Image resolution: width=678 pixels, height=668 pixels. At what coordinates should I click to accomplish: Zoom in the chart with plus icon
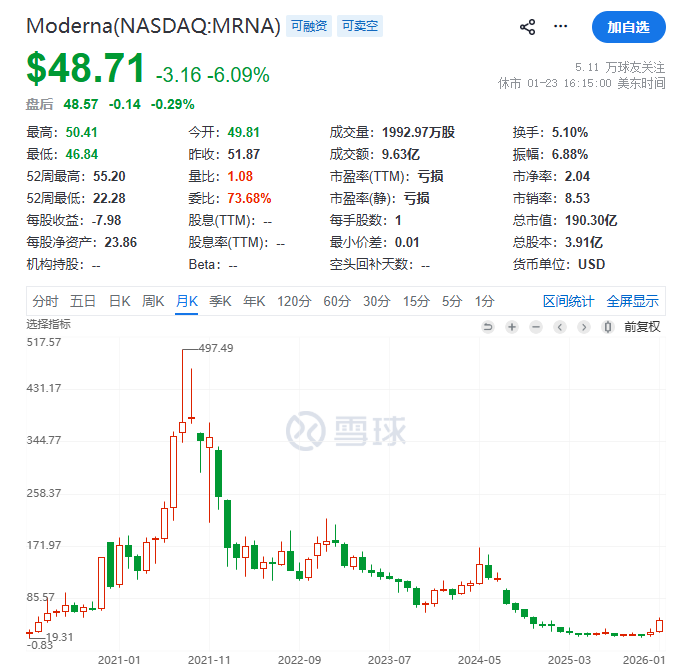tap(512, 327)
